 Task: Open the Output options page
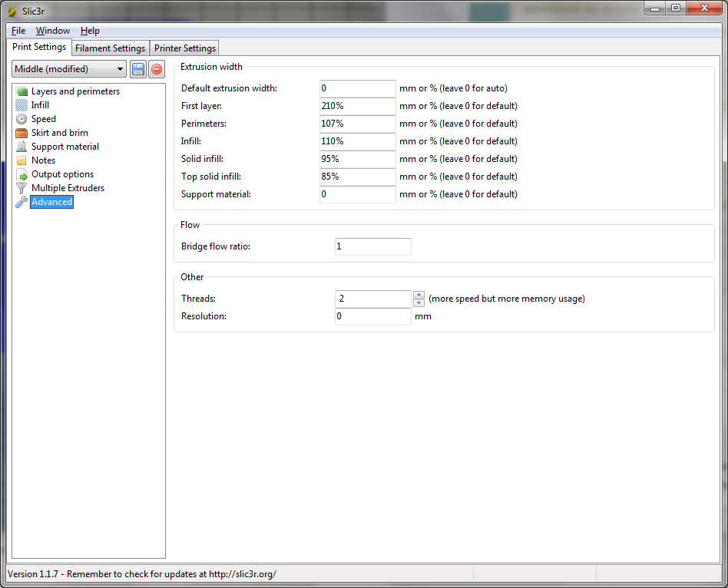coord(62,174)
